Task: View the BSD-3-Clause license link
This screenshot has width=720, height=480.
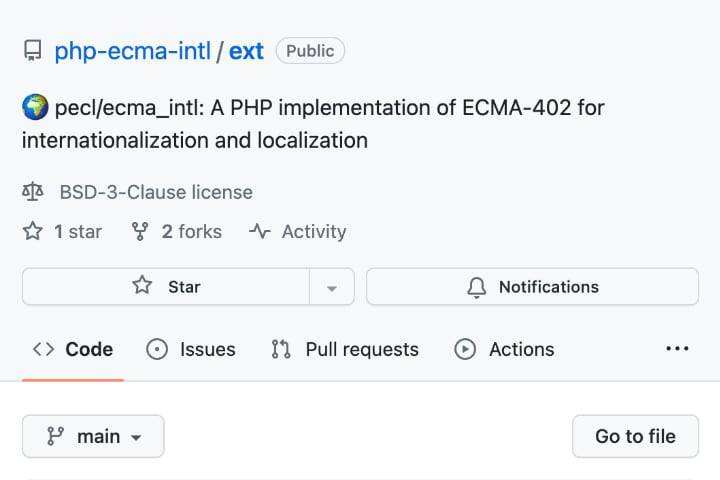Action: point(156,192)
